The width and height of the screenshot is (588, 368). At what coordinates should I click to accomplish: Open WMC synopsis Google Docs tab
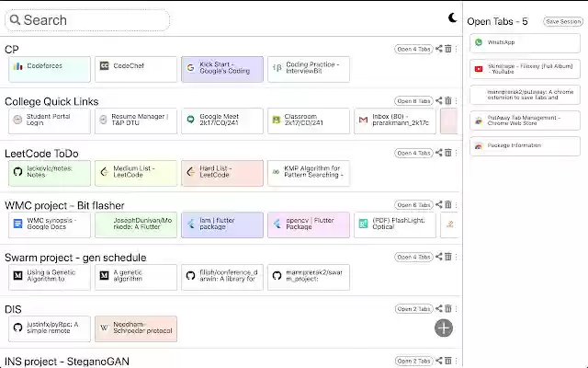[x=50, y=224]
